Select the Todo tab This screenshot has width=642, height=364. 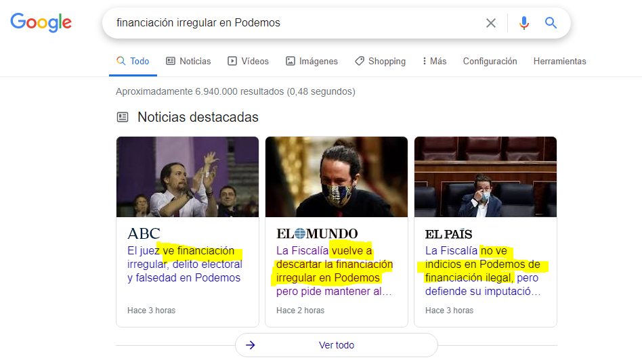coord(133,62)
